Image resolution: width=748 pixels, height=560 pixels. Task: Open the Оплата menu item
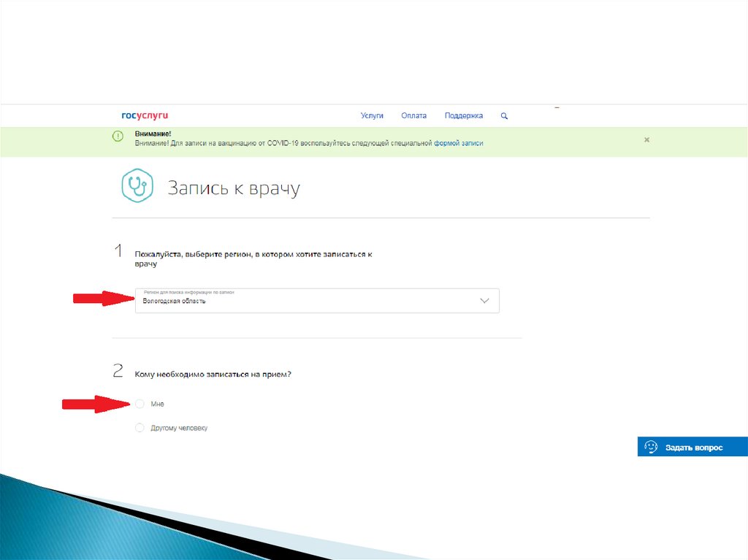pyautogui.click(x=413, y=115)
